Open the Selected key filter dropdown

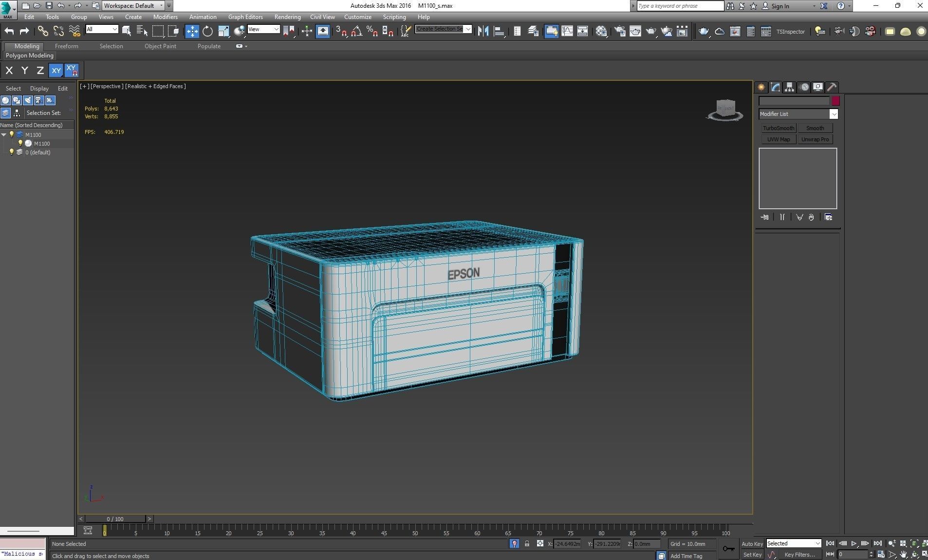pos(794,543)
